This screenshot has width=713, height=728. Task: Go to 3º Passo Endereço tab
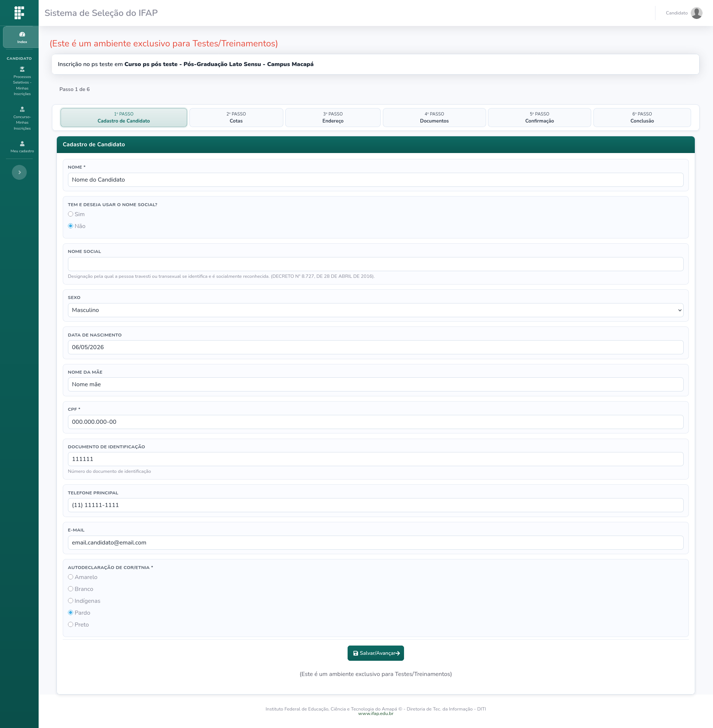pos(333,118)
